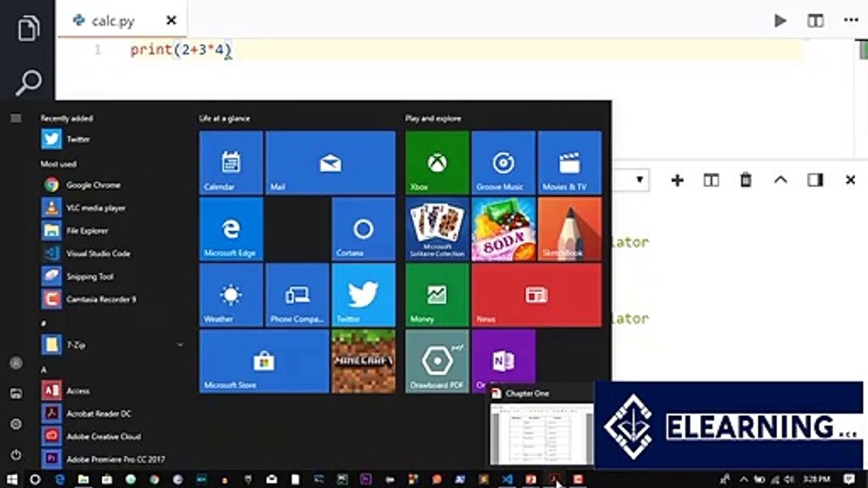Open the Mail tile
Screen dimensions: 868x488
pyautogui.click(x=330, y=163)
